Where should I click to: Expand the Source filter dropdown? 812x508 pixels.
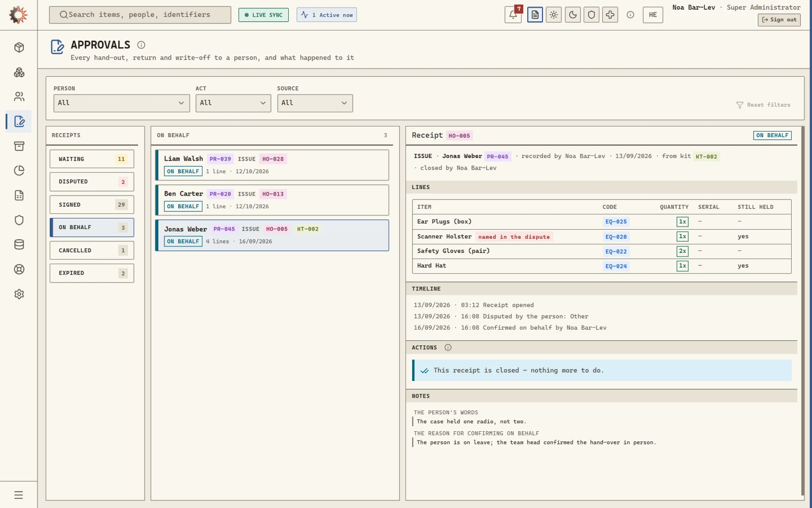pos(315,103)
